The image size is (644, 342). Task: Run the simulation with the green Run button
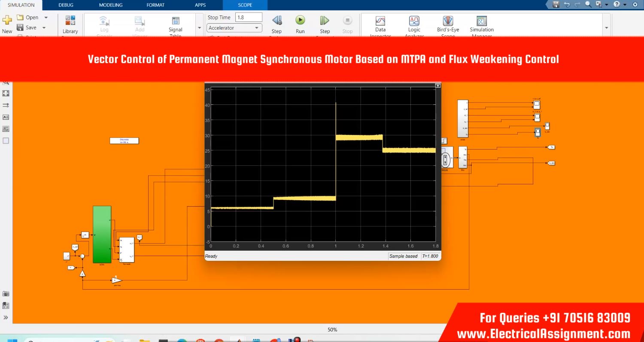coord(300,21)
